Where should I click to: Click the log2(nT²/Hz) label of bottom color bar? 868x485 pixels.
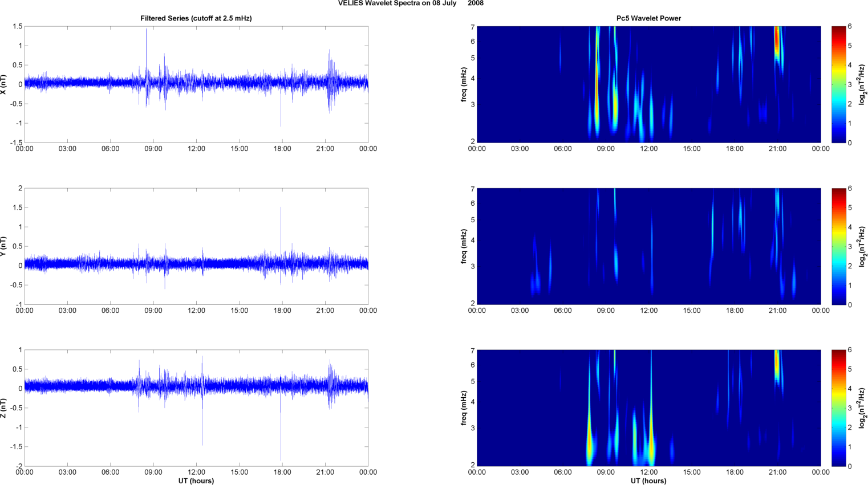[x=862, y=408]
